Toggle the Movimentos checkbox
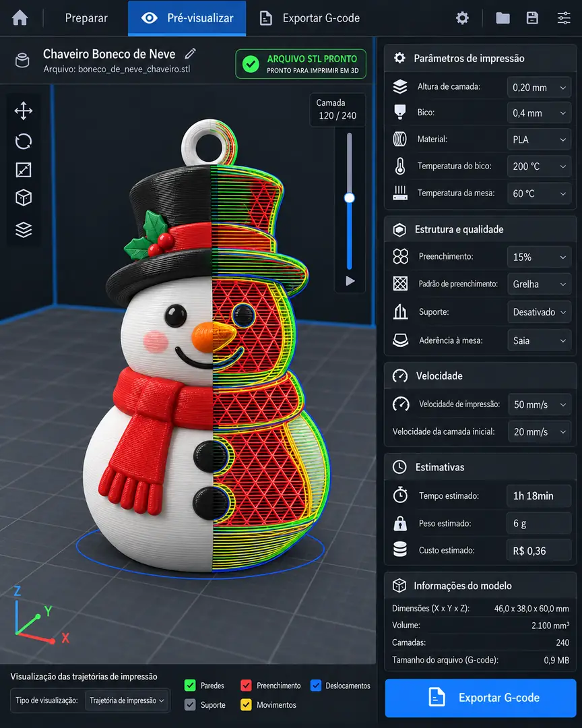This screenshot has width=582, height=728. click(x=246, y=705)
